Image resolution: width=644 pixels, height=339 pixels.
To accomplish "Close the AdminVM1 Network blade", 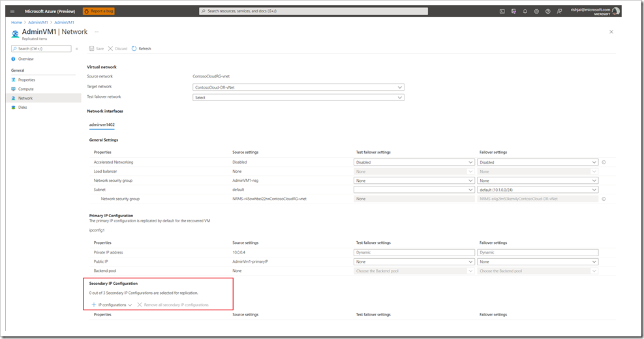I will pyautogui.click(x=611, y=31).
